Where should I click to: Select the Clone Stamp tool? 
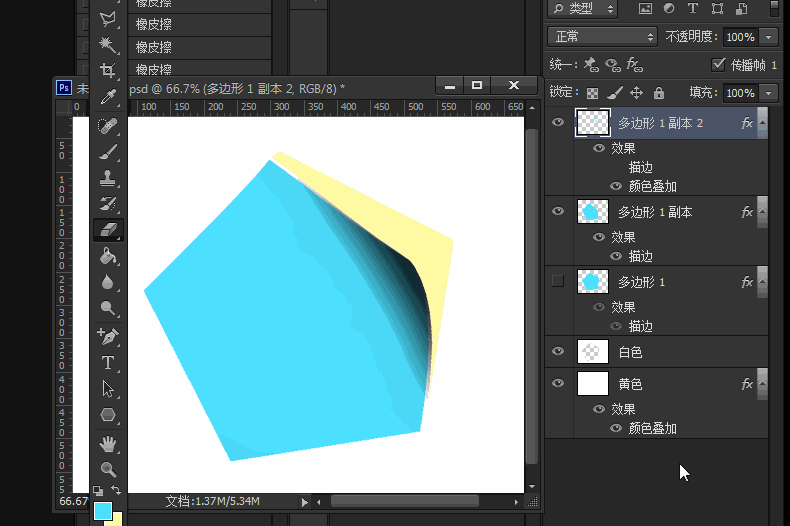[x=108, y=178]
